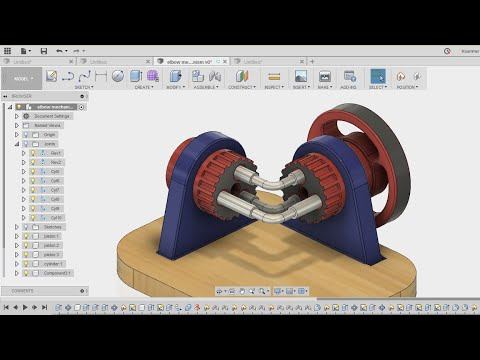Add a new document tab with plus
Viewport: 480px width, 360px height.
pyautogui.click(x=312, y=61)
